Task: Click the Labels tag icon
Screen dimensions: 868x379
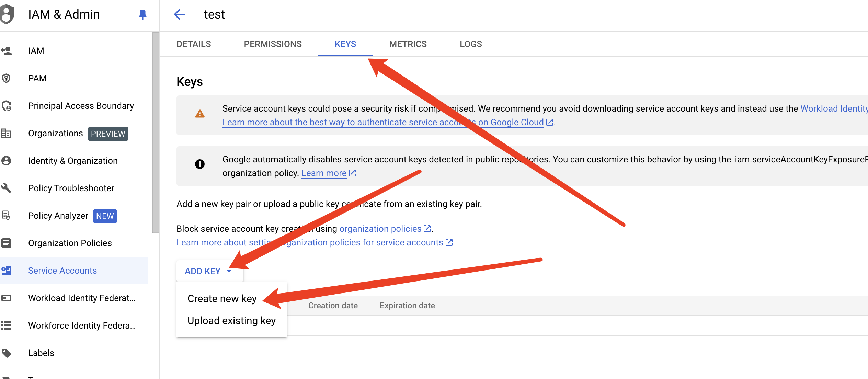Action: point(6,353)
